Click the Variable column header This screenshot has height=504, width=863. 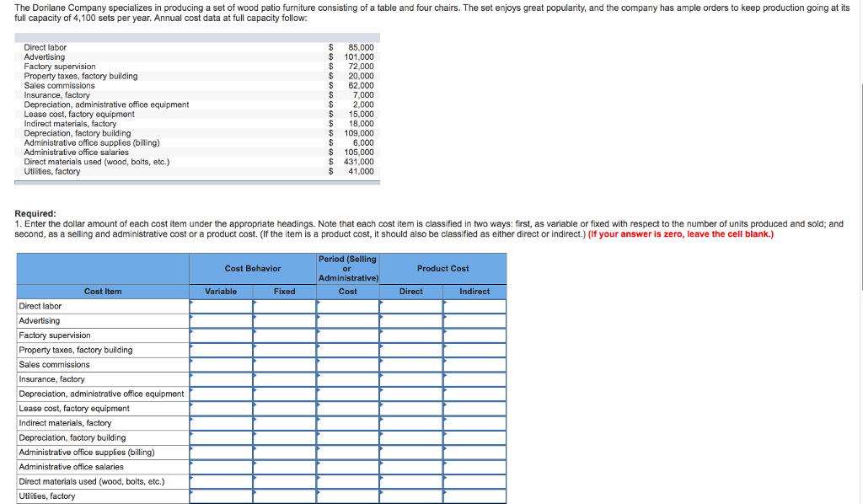click(222, 292)
